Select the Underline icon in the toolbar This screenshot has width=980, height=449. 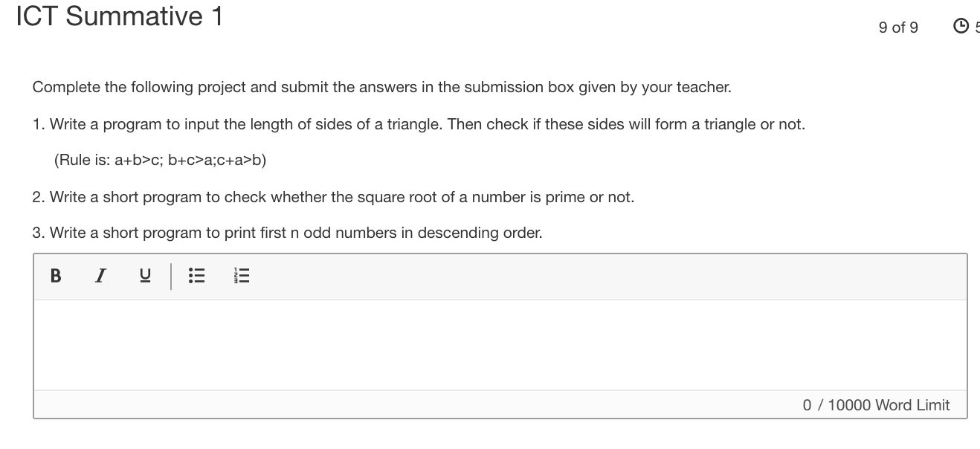point(144,276)
